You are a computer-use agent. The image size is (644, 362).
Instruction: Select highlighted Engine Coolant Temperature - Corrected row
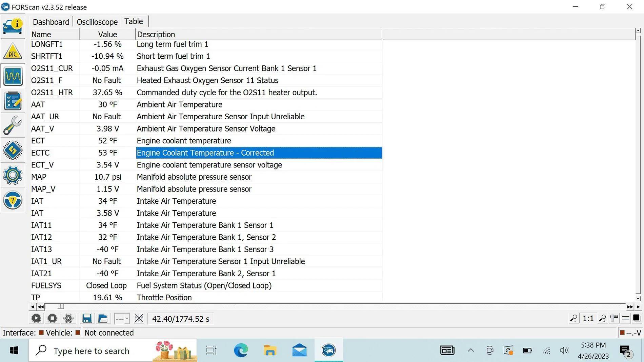coord(259,153)
